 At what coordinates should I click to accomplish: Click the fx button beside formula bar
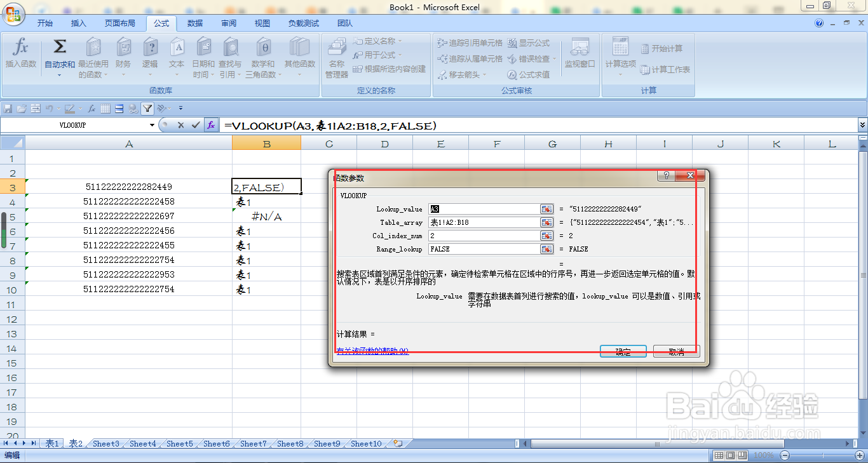tap(211, 126)
